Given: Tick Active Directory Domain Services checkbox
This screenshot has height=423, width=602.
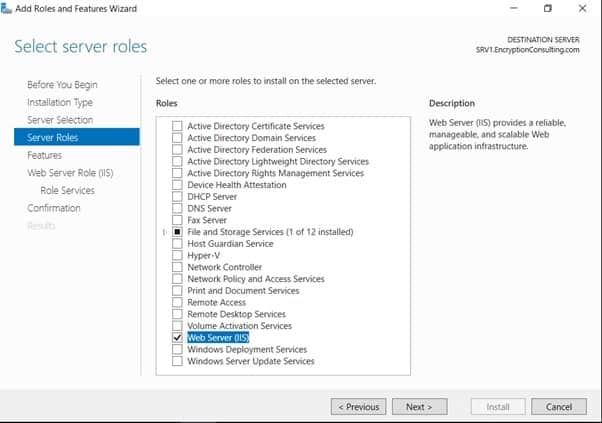Looking at the screenshot, I should click(178, 138).
